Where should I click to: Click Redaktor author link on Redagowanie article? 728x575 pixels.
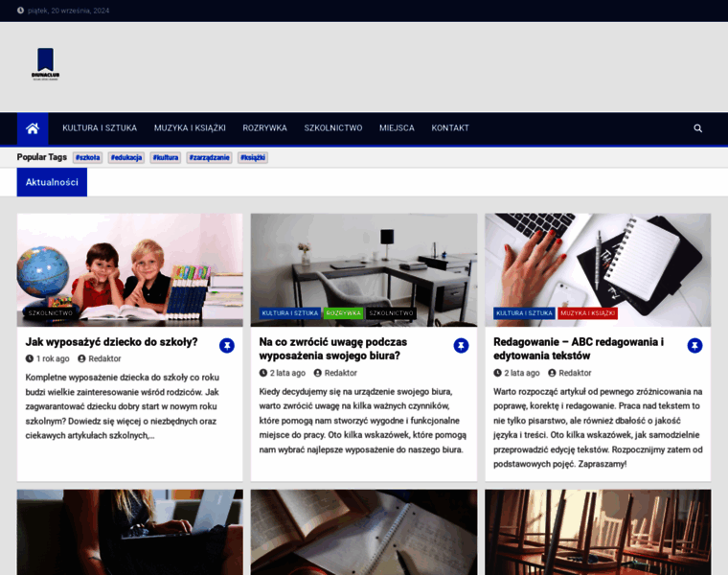(x=575, y=373)
